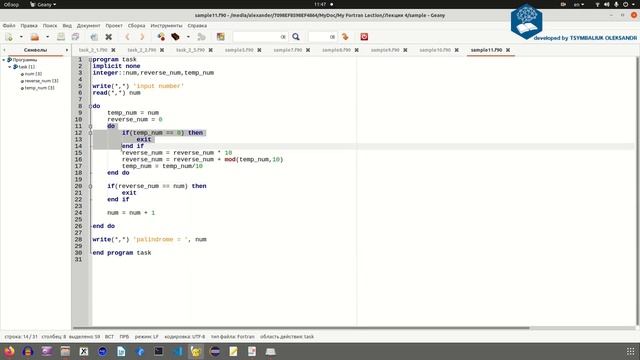Select num [3] symbol in sidebar

tap(33, 74)
